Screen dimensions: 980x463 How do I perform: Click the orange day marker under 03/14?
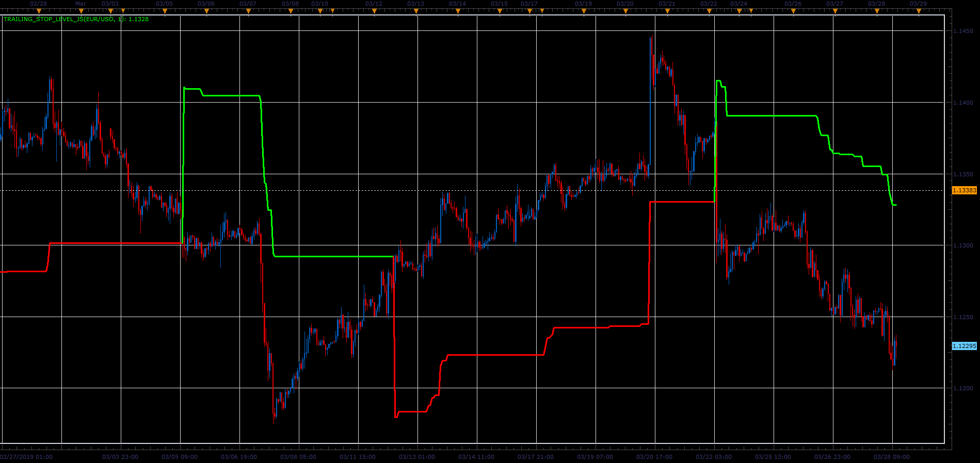[458, 11]
